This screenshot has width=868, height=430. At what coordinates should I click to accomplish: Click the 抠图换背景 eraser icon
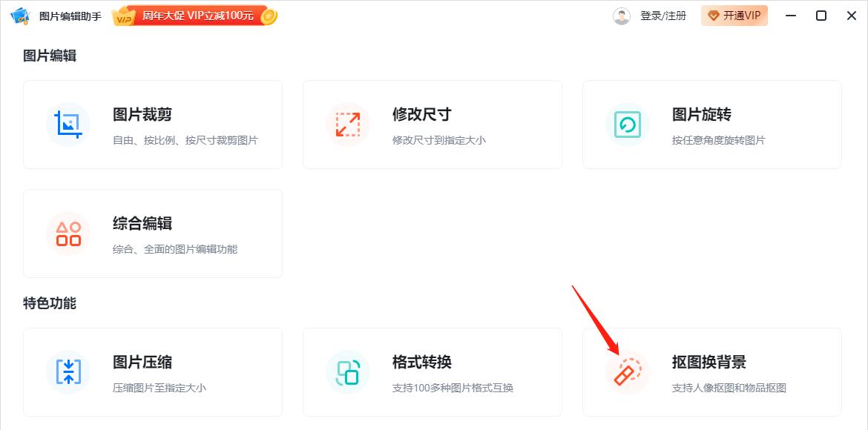tap(627, 372)
